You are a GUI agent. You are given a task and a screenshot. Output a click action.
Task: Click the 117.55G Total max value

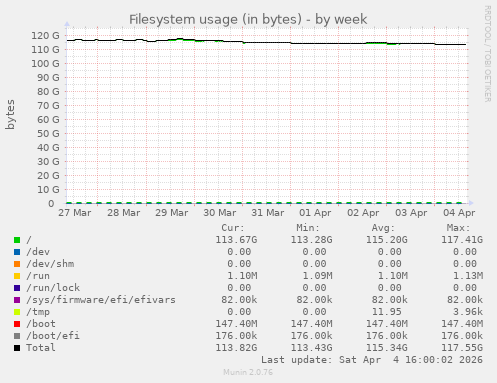coord(462,348)
